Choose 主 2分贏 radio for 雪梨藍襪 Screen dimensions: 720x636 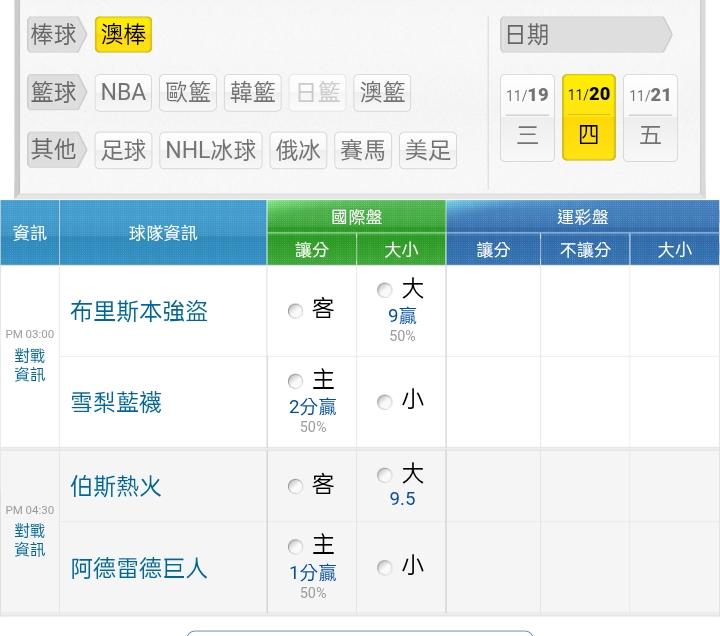(x=295, y=381)
